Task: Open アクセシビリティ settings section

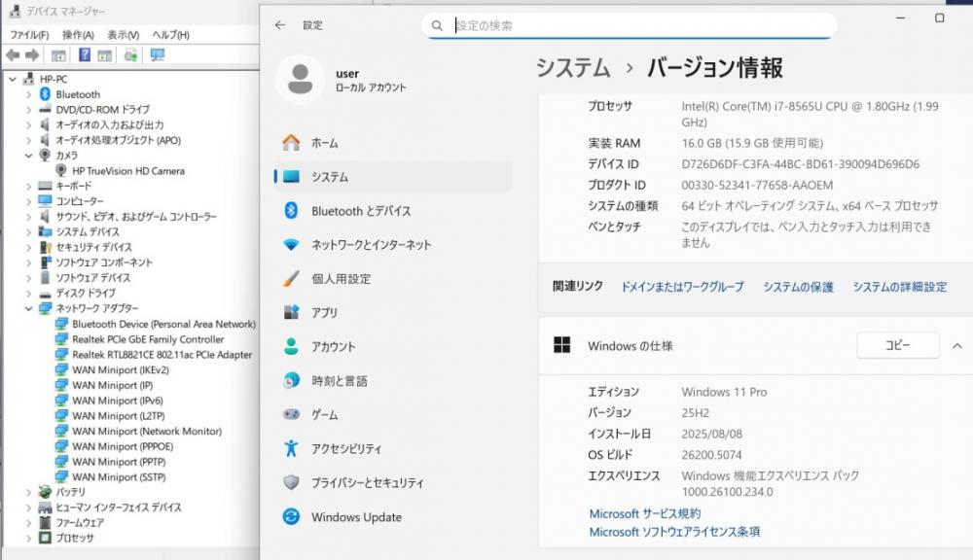Action: click(345, 449)
